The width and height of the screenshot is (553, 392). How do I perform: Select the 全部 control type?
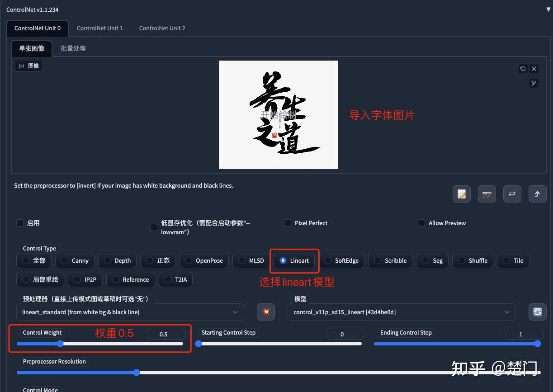tap(34, 260)
